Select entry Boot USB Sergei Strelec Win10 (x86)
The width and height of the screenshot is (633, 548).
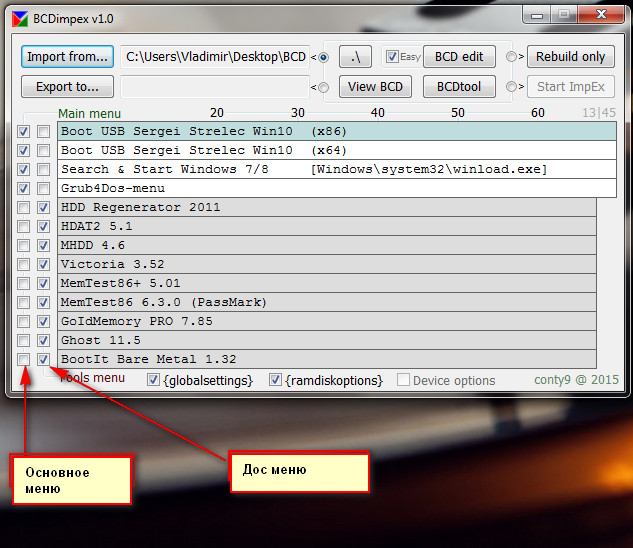coord(337,131)
